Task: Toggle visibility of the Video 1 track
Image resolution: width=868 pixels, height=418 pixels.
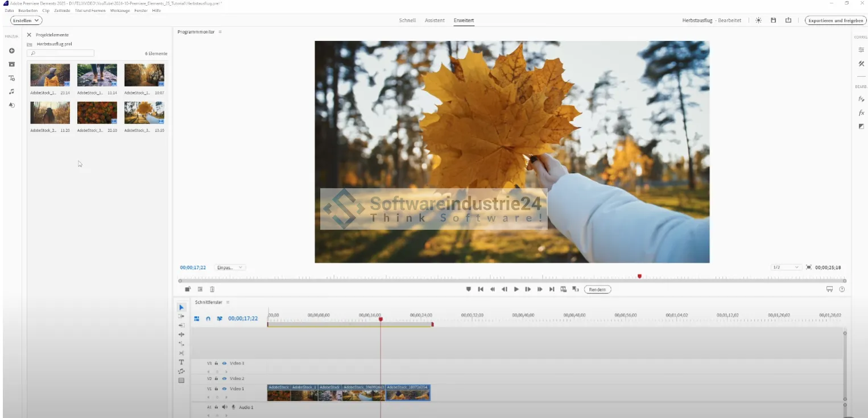Action: pos(224,389)
